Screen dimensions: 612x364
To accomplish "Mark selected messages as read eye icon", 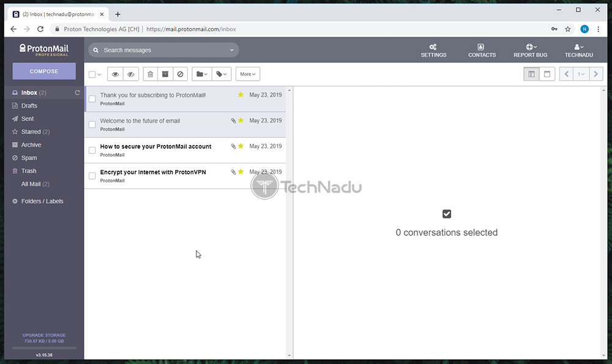I will point(115,74).
